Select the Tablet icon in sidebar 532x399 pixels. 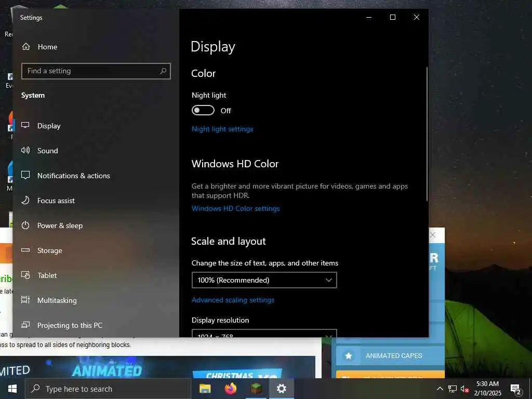coord(25,275)
